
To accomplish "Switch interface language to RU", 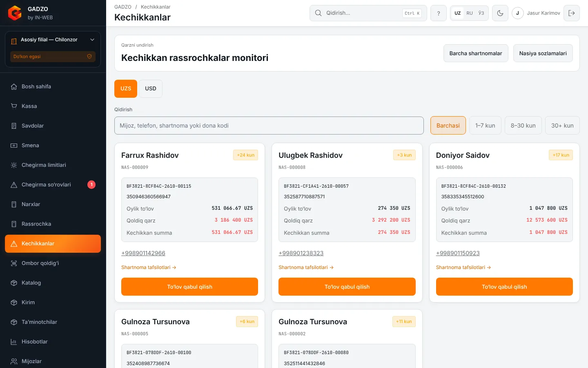I will pos(470,13).
